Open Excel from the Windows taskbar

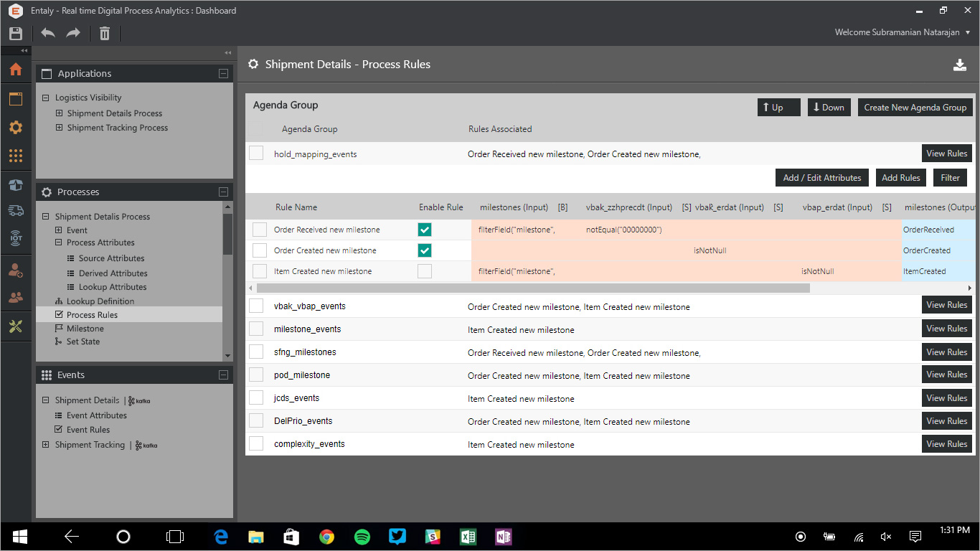click(468, 537)
